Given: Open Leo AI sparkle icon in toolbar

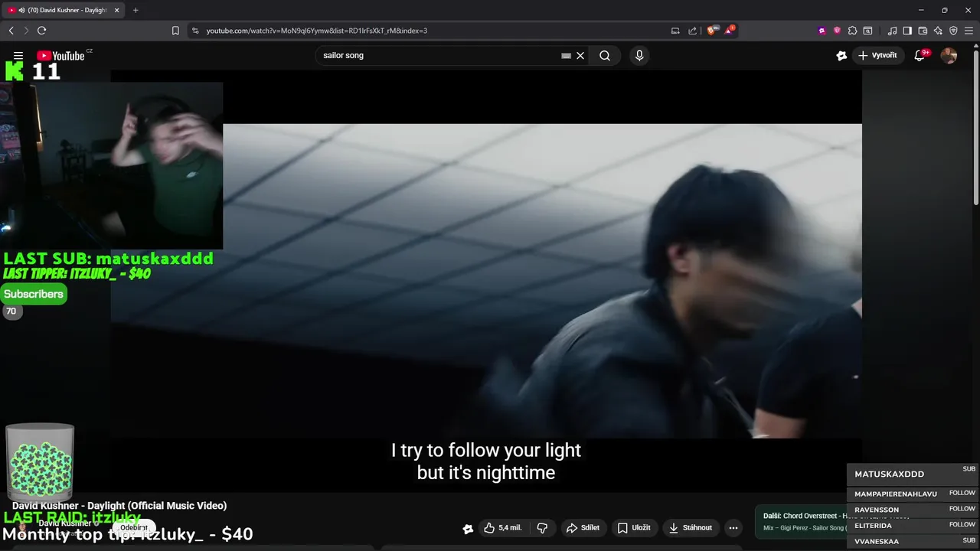Looking at the screenshot, I should coord(938,31).
